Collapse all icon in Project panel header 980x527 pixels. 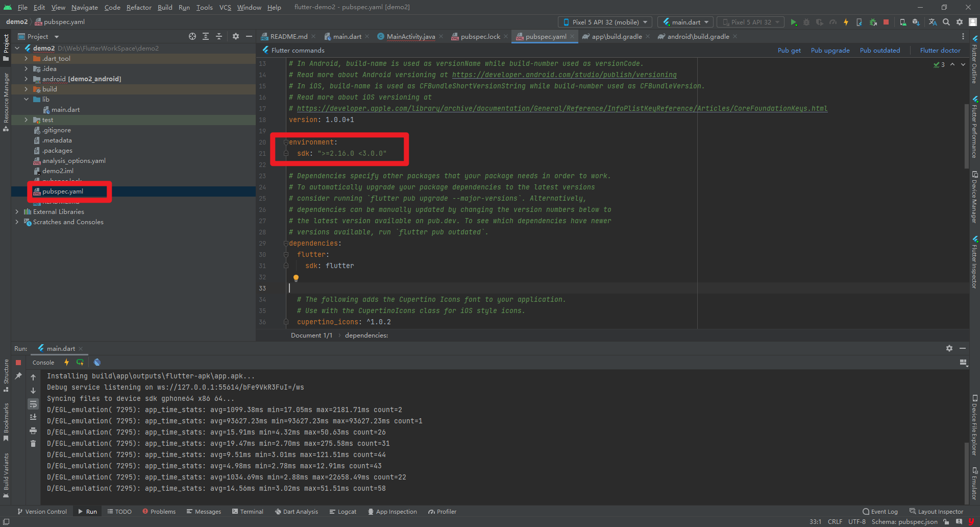tap(218, 36)
